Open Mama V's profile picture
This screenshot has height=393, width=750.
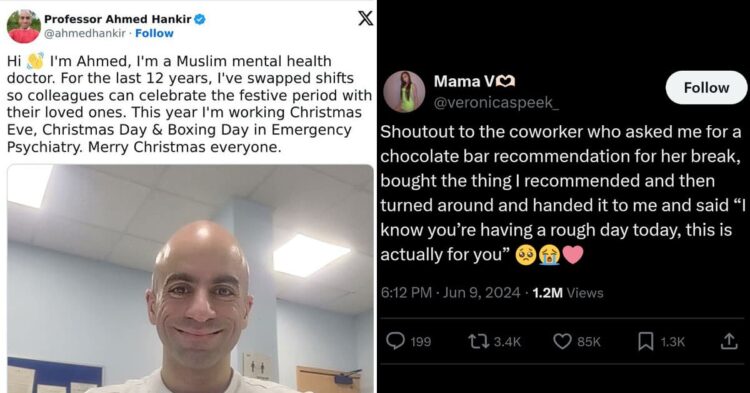tap(404, 91)
